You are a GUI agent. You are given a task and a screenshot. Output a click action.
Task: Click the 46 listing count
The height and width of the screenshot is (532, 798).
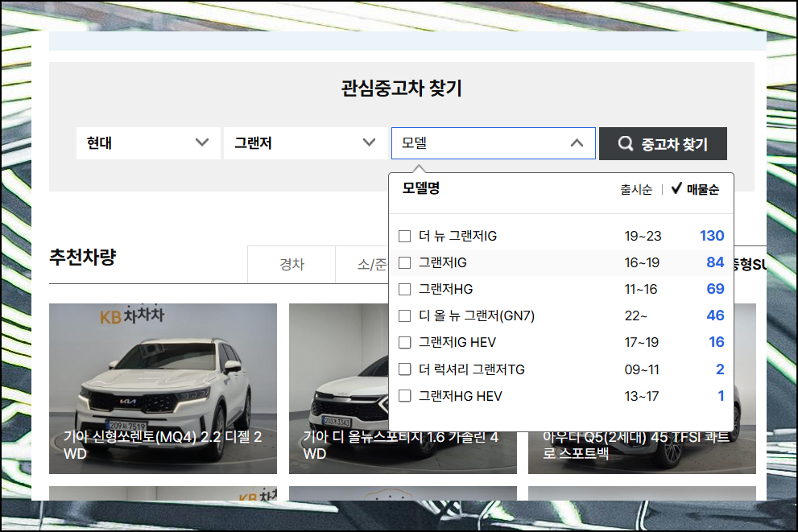tap(715, 315)
